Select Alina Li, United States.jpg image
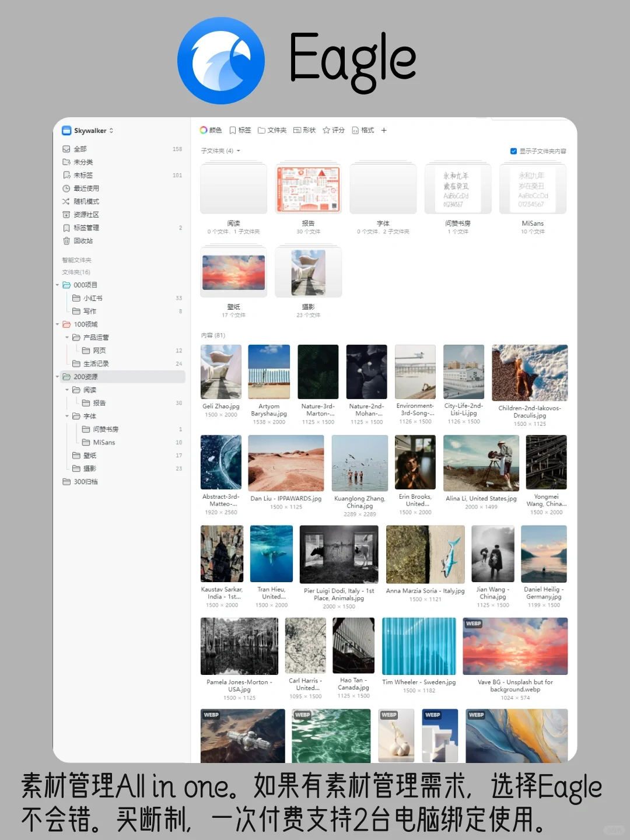 click(x=481, y=463)
